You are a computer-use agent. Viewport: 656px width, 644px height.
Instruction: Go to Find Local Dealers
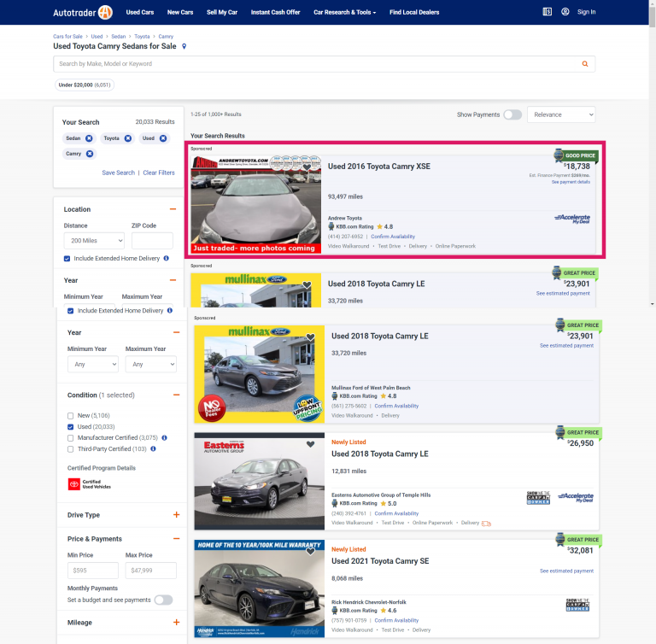(x=414, y=12)
